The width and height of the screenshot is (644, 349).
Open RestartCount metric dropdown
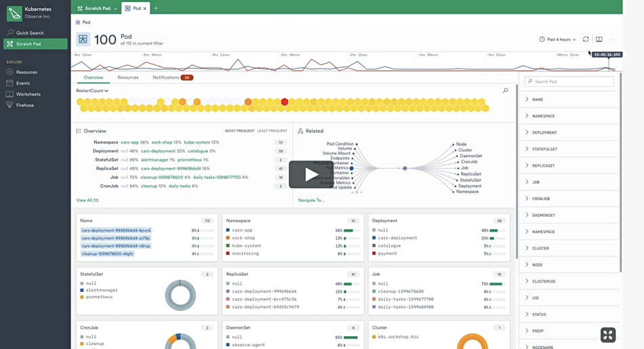[92, 91]
